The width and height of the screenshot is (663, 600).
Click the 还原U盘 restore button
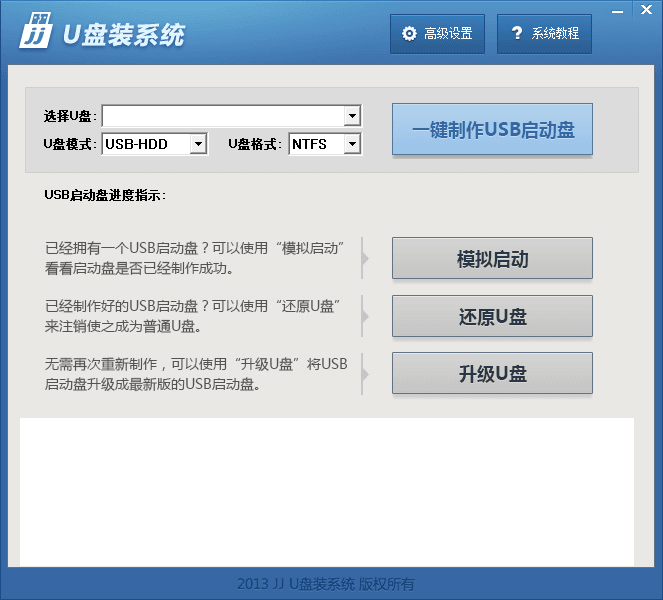pyautogui.click(x=492, y=317)
